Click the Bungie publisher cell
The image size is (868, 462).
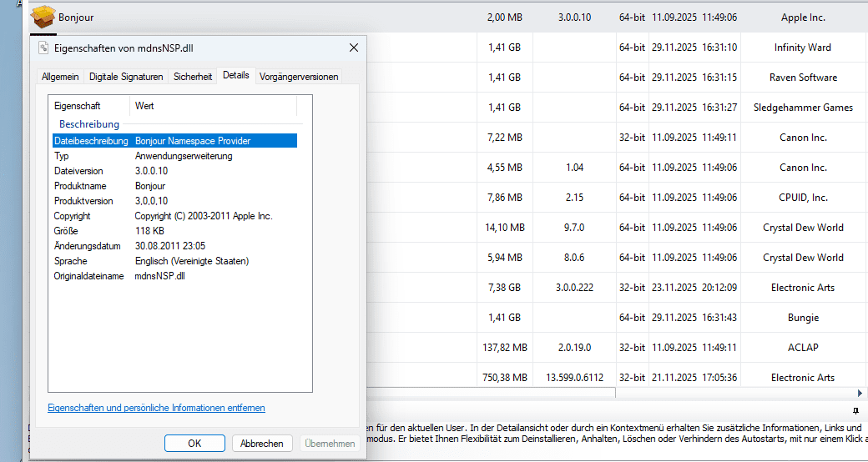point(803,318)
